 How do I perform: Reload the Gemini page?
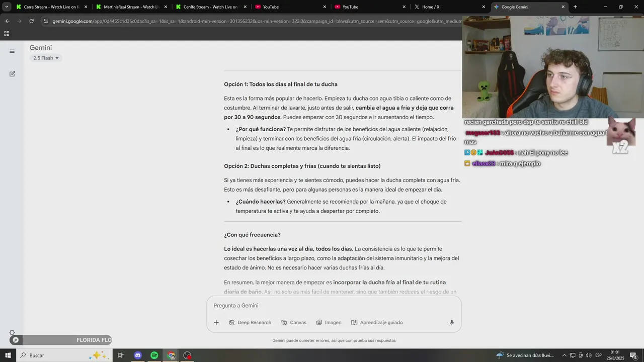pyautogui.click(x=31, y=21)
